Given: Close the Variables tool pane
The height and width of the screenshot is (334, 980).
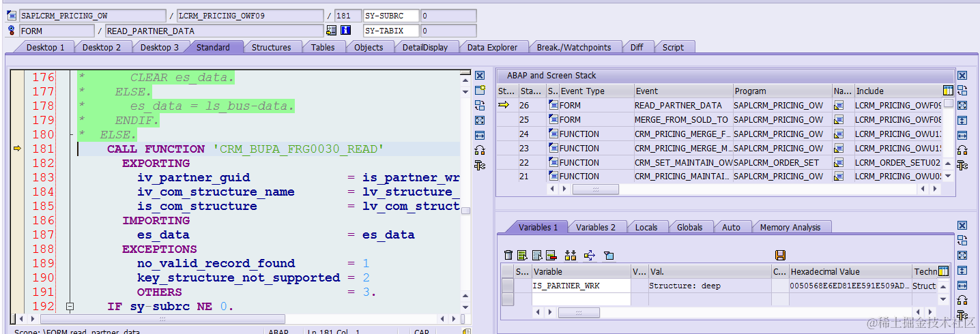Looking at the screenshot, I should 962,226.
